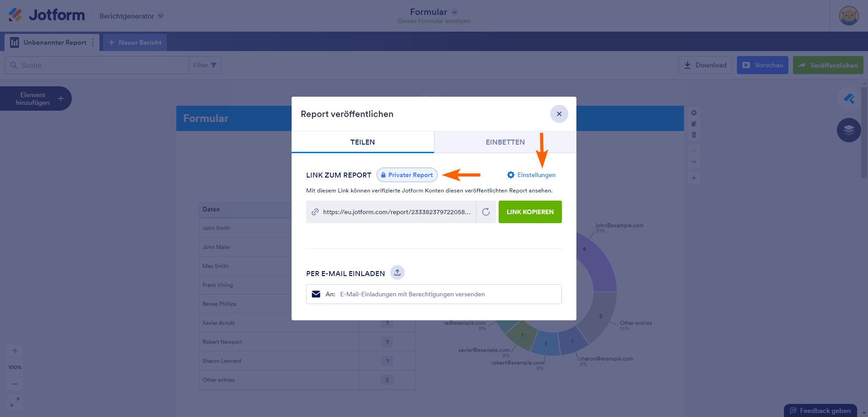868x417 pixels.
Task: Close the Report veröffentlichen dialog
Action: pos(559,114)
